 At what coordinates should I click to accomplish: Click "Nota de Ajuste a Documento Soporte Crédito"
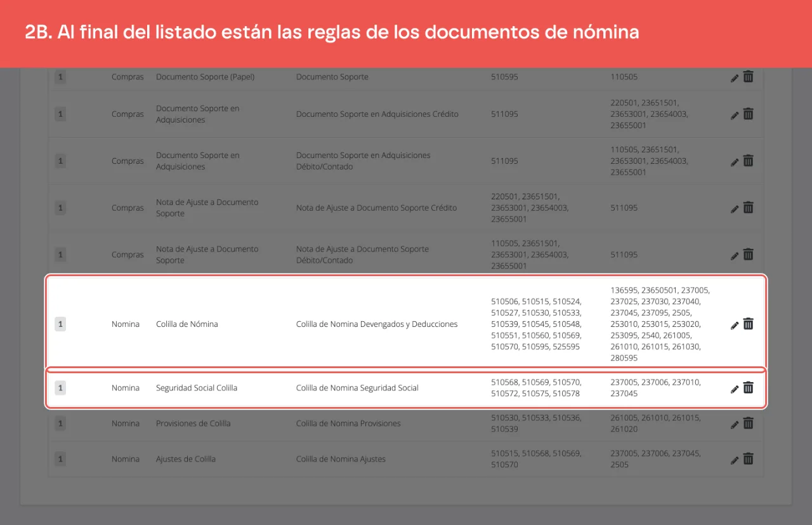377,208
